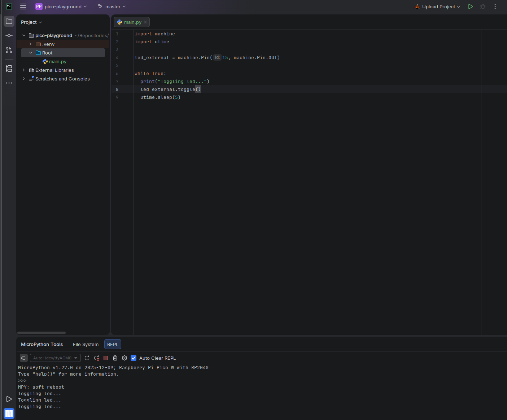The image size is (507, 420).
Task: Collapse the Root folder node
Action: click(x=31, y=53)
